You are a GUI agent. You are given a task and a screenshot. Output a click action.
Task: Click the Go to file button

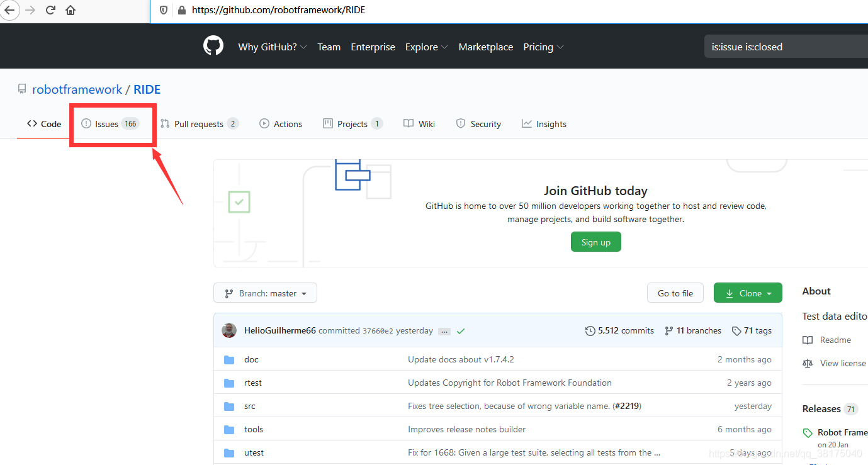tap(675, 293)
